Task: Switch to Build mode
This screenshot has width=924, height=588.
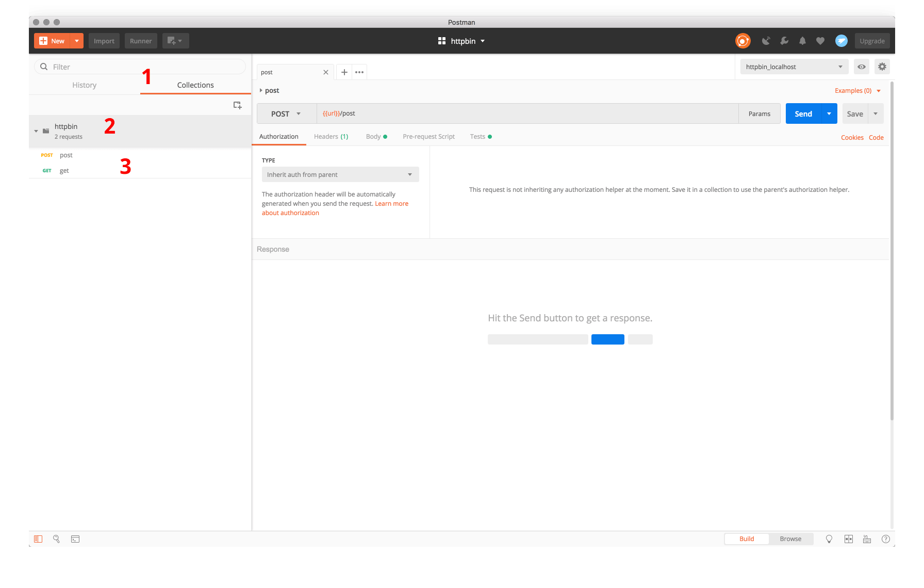Action: (x=747, y=539)
